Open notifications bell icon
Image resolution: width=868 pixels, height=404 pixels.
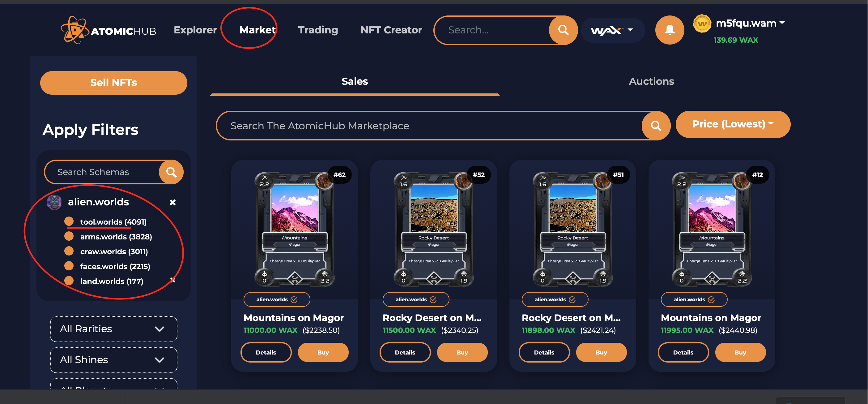point(670,30)
